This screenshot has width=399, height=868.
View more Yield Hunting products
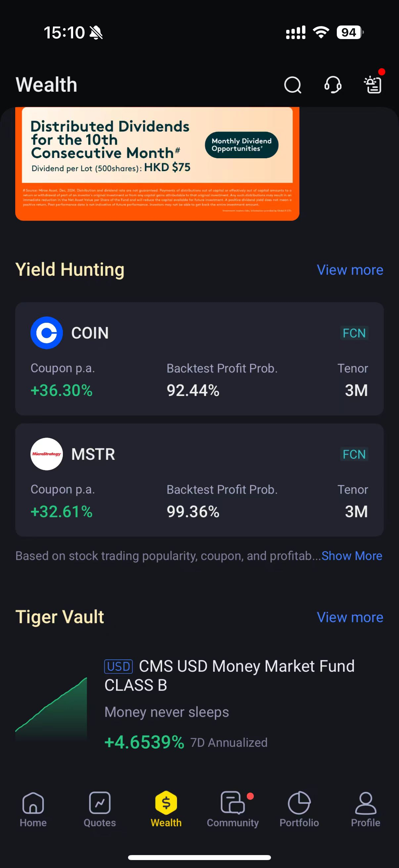tap(350, 270)
